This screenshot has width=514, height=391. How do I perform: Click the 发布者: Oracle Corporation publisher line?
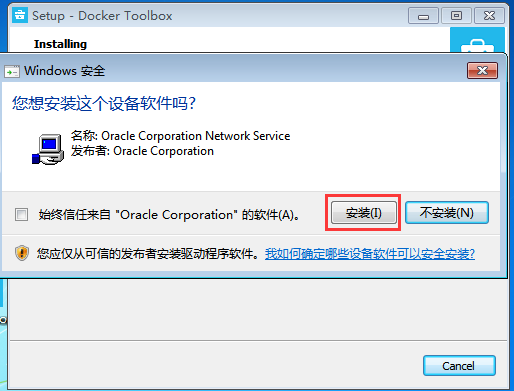point(142,151)
